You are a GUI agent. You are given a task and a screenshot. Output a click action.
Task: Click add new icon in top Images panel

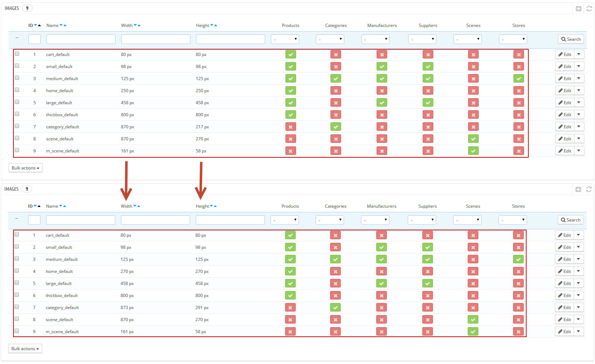click(578, 9)
